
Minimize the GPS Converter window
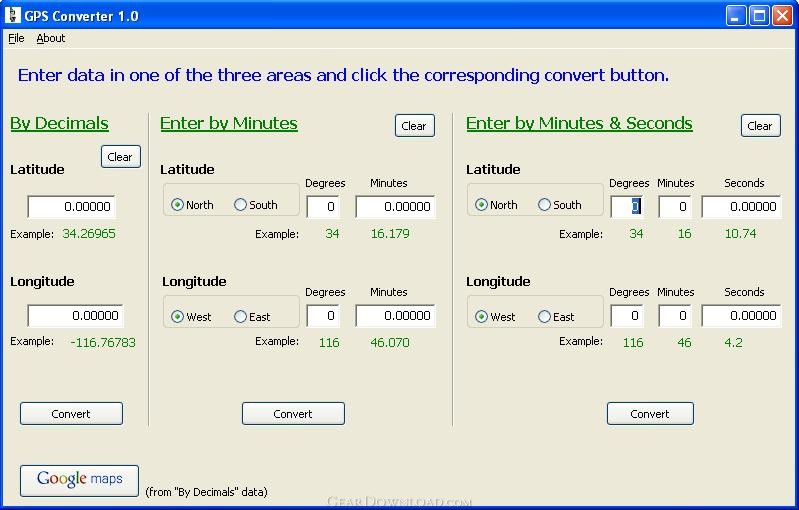(x=735, y=16)
